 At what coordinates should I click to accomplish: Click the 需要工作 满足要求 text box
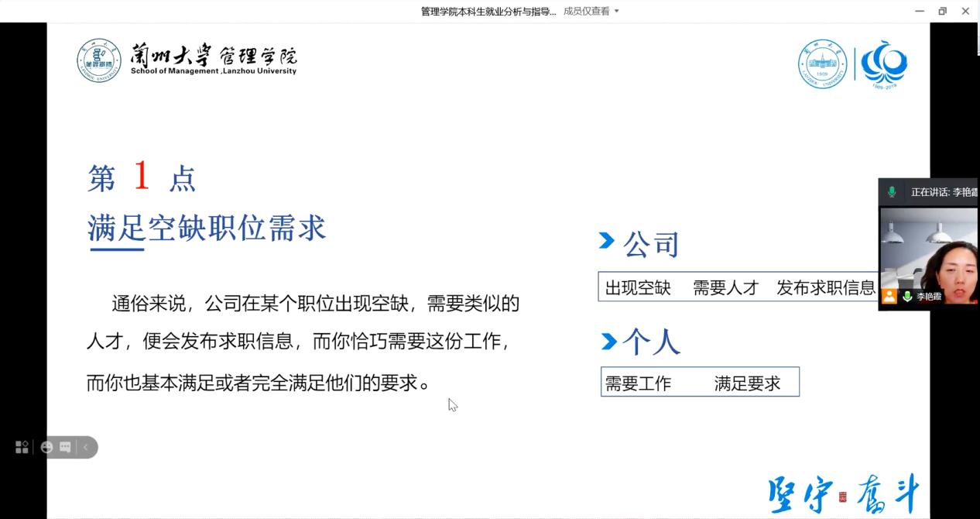point(699,383)
